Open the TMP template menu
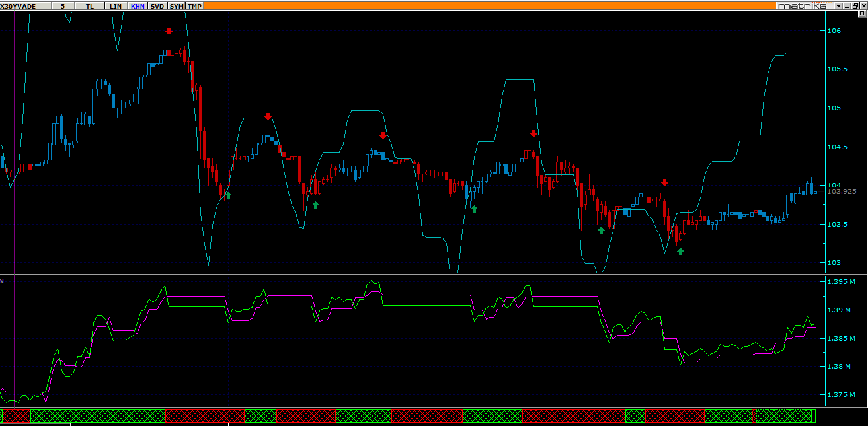This screenshot has height=426, width=868. (194, 5)
